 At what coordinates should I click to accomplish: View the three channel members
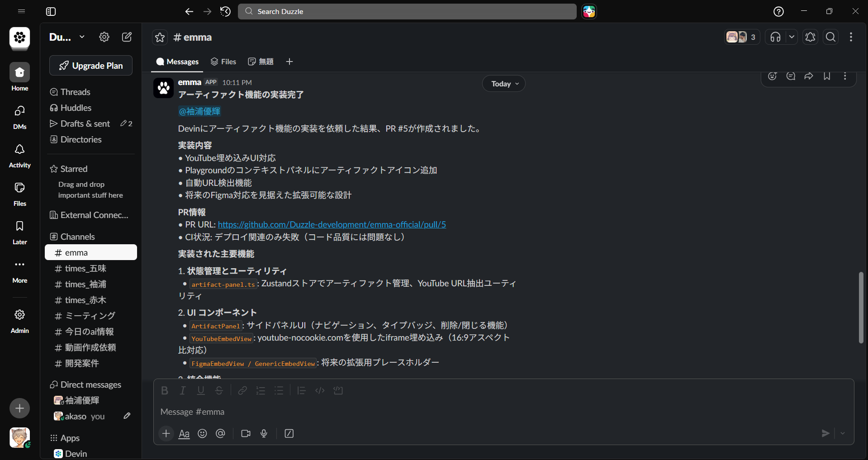point(741,37)
